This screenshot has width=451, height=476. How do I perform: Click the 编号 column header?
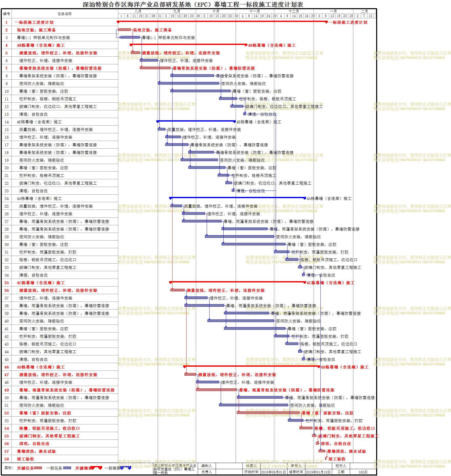[x=7, y=14]
